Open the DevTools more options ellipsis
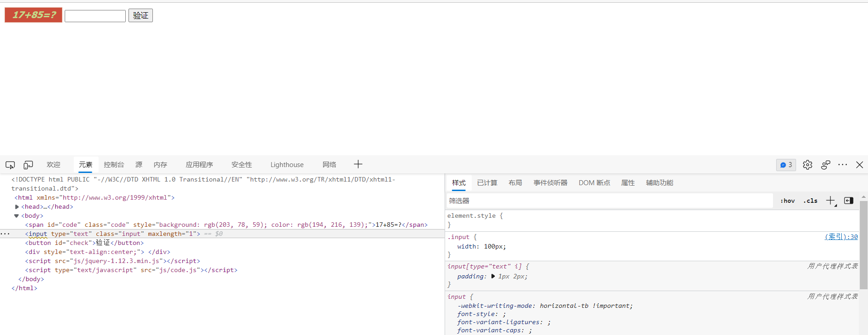 (x=842, y=165)
